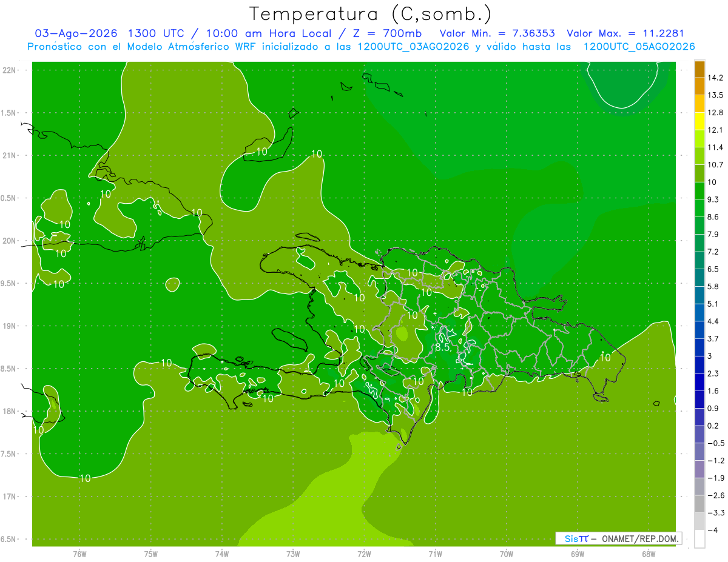728x562 pixels.
Task: Click the colorbar label '12.8'
Action: [x=715, y=113]
